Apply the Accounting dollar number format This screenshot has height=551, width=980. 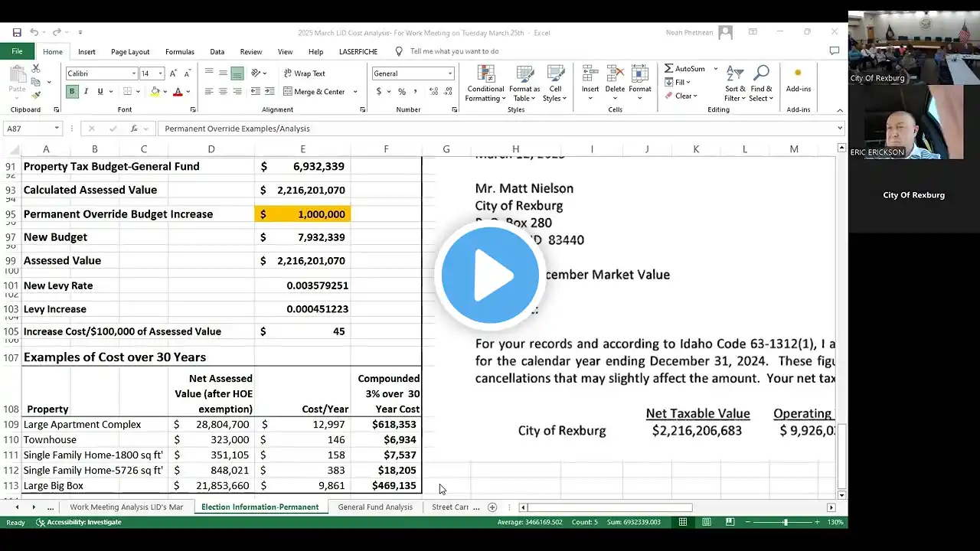(x=379, y=91)
